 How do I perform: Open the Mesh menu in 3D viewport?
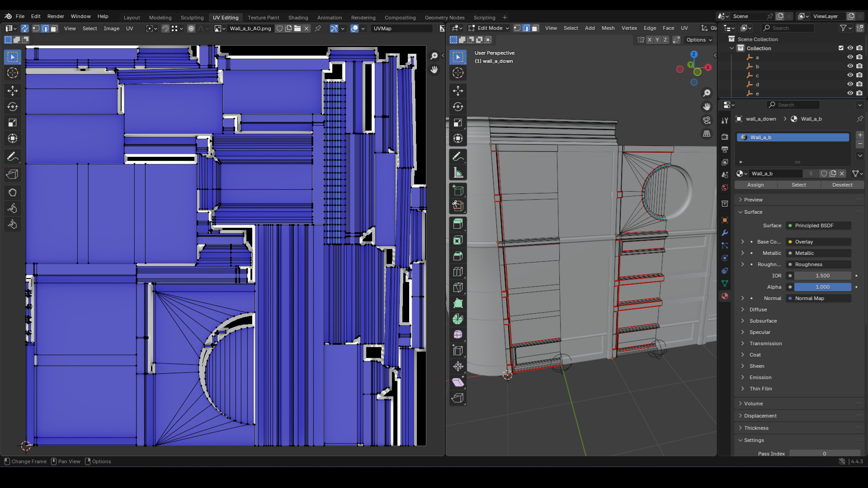[x=608, y=28]
